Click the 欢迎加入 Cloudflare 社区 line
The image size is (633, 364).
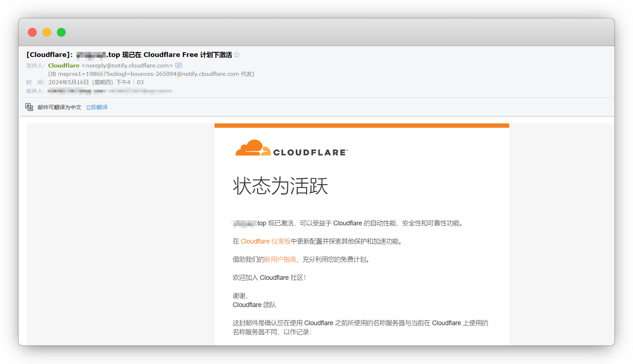pyautogui.click(x=269, y=278)
